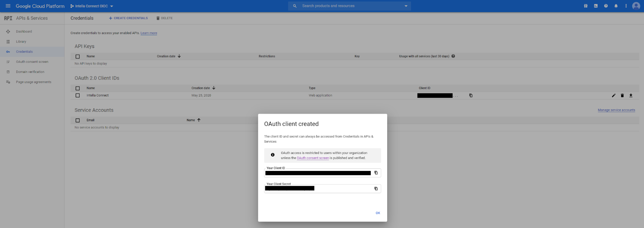This screenshot has height=228, width=644.
Task: Activate Cloud Shell from the top bar
Action: [596, 6]
